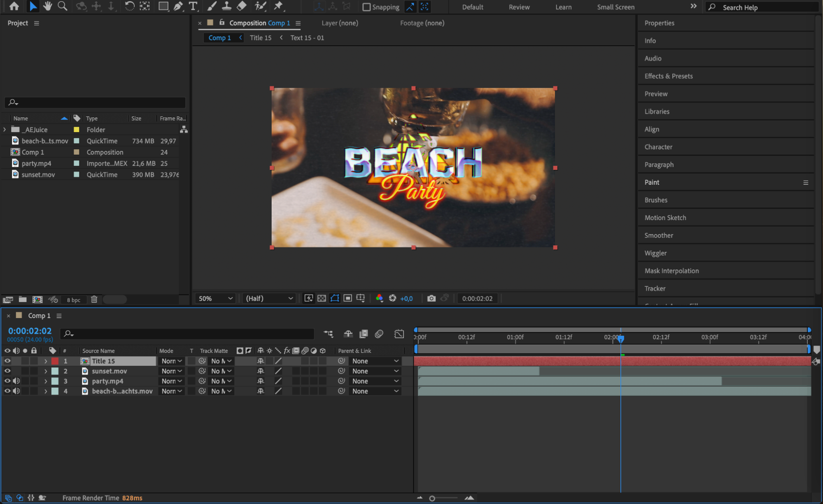Image resolution: width=823 pixels, height=504 pixels.
Task: Click the Home icon in the toolbar
Action: click(14, 6)
